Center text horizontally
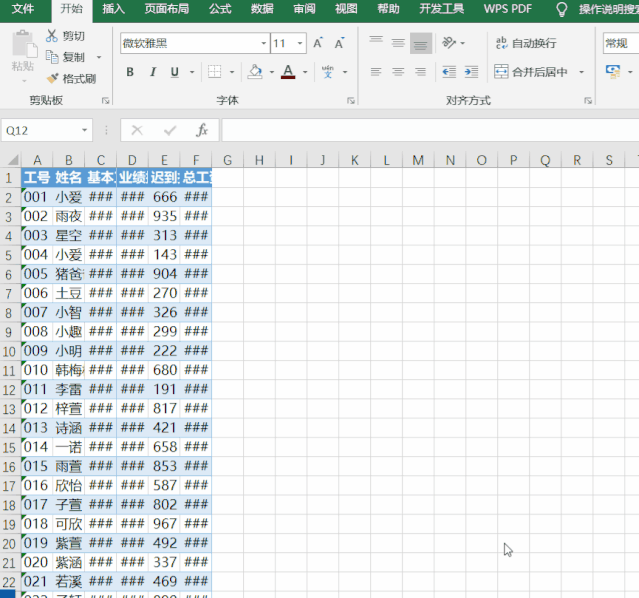This screenshot has height=598, width=639. click(x=398, y=72)
